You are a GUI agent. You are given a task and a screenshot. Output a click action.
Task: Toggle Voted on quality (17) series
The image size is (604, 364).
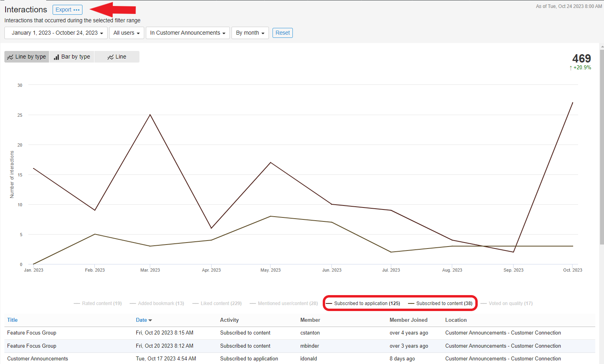[506, 303]
